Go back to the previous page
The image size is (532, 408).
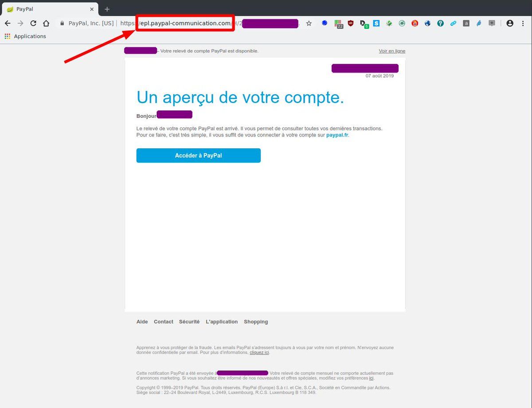coord(8,23)
